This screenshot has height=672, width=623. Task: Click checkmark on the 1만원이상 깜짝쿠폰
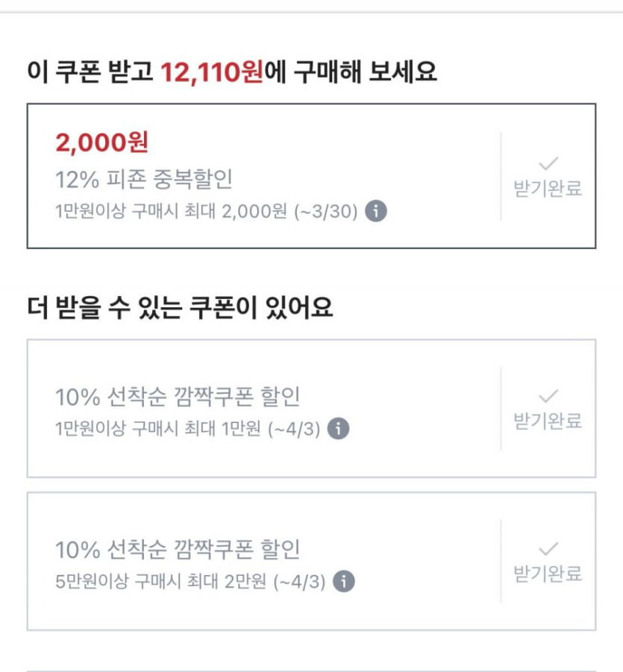click(x=548, y=396)
